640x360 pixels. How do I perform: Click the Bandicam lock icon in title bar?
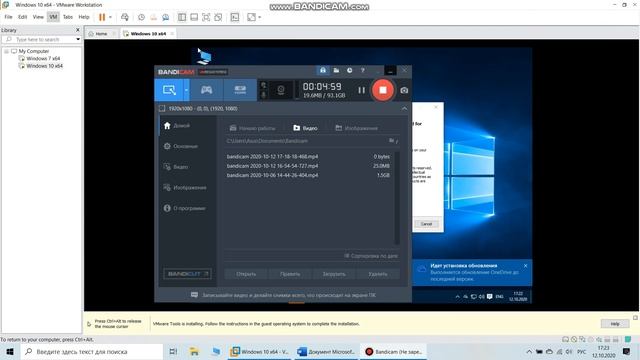coord(323,71)
